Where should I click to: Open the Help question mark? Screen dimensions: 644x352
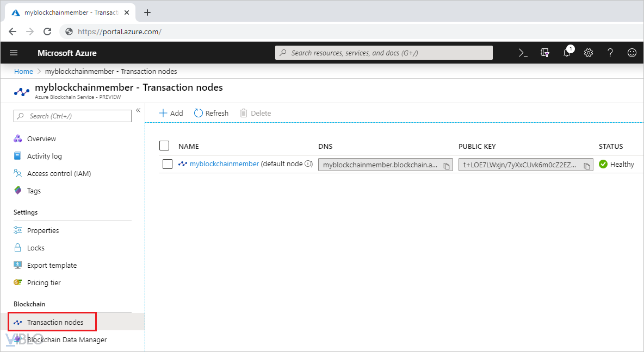tap(610, 53)
